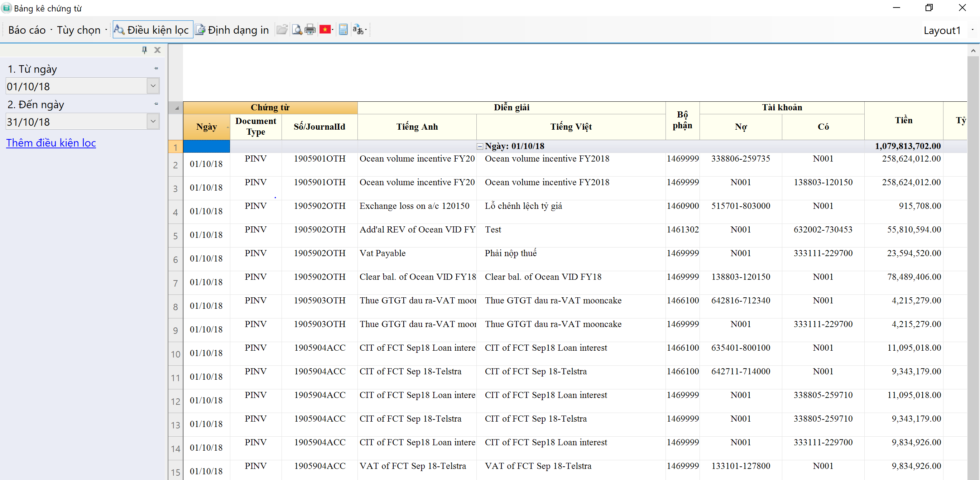The height and width of the screenshot is (480, 980).
Task: Open the calculator icon
Action: (x=343, y=29)
